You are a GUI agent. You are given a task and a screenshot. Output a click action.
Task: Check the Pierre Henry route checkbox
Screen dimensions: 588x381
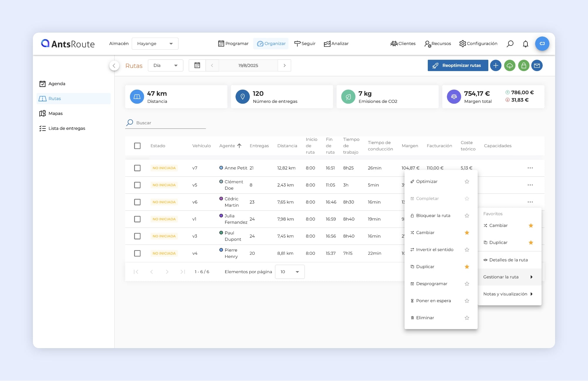tap(137, 253)
